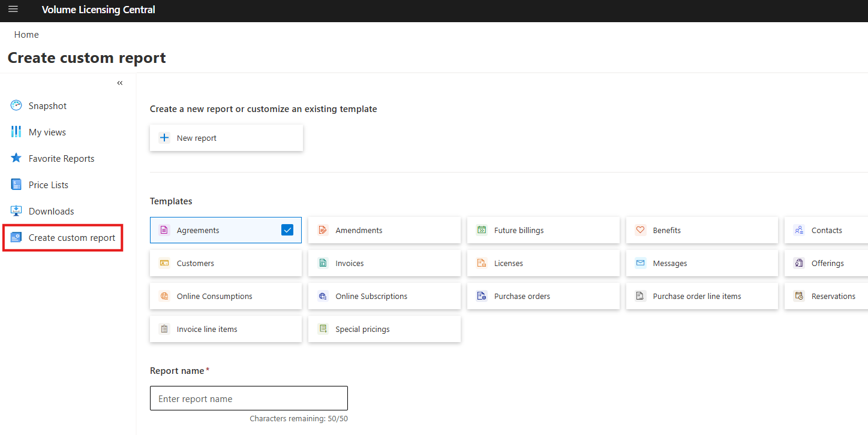868x435 pixels.
Task: Toggle the Special pricings template
Action: point(384,328)
